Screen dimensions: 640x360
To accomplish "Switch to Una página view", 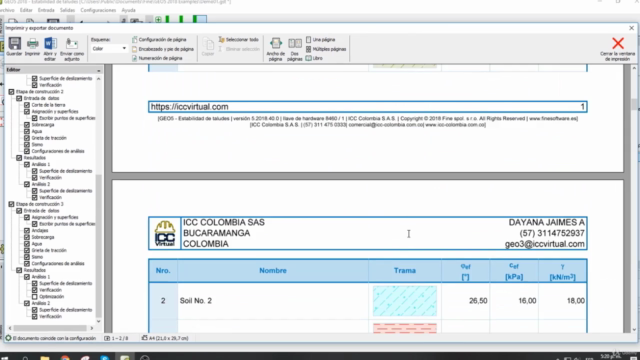I will click(320, 40).
